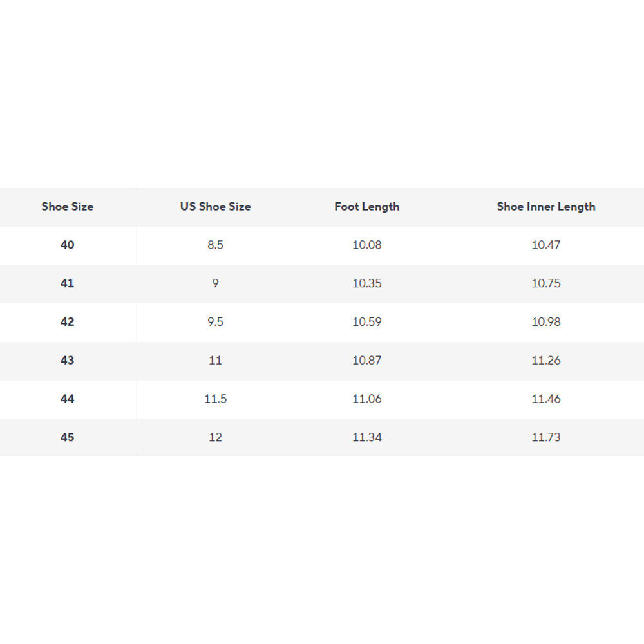Select the Foot Length column header
The width and height of the screenshot is (644, 644).
pos(367,207)
